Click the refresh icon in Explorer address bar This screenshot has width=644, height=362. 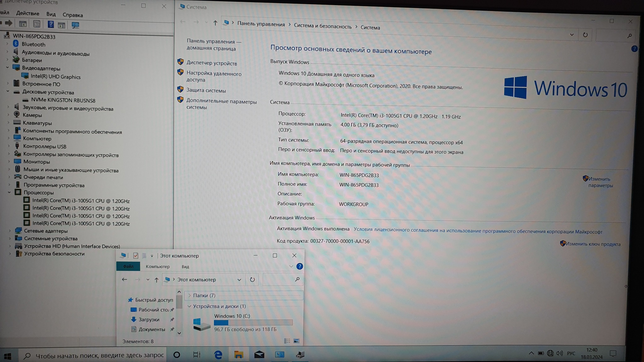(x=252, y=280)
